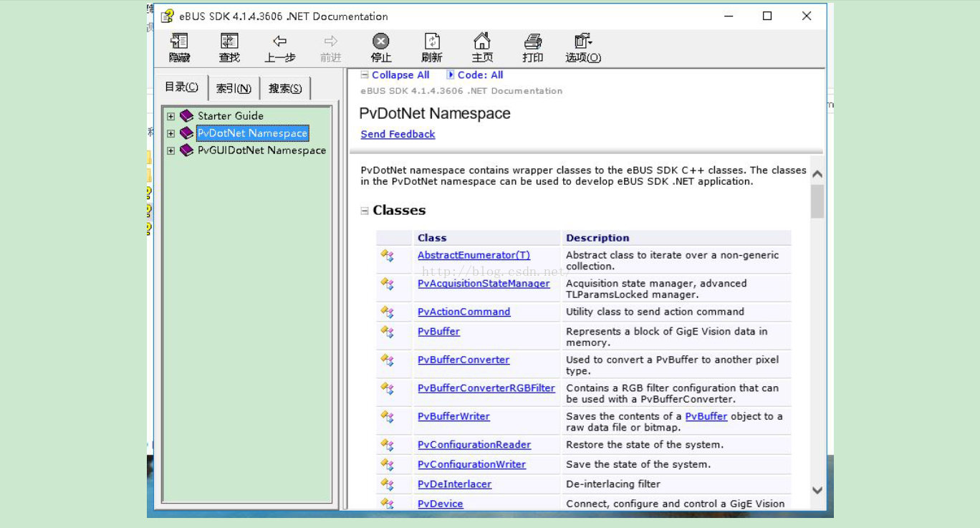Image resolution: width=980 pixels, height=528 pixels.
Task: Open the PvConfigurationWriter class link
Action: point(471,464)
